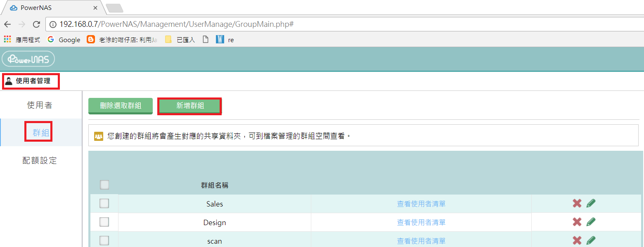Click the PowerNAS logo in the header
The image size is (644, 247).
click(x=28, y=58)
